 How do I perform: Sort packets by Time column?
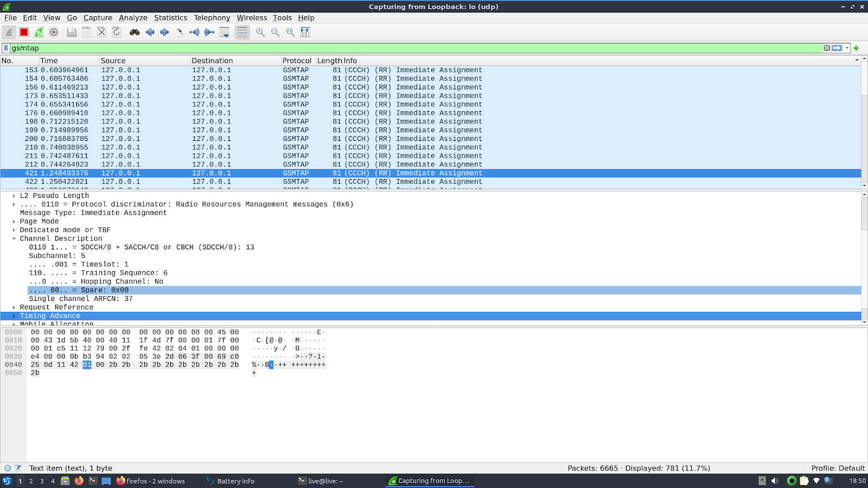coord(68,61)
